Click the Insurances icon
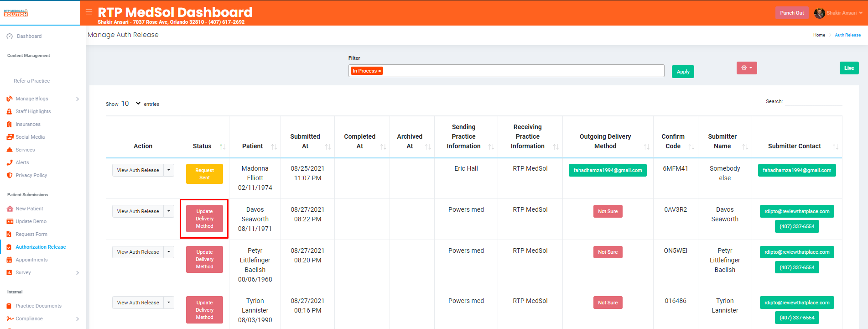The width and height of the screenshot is (868, 329). [x=10, y=124]
